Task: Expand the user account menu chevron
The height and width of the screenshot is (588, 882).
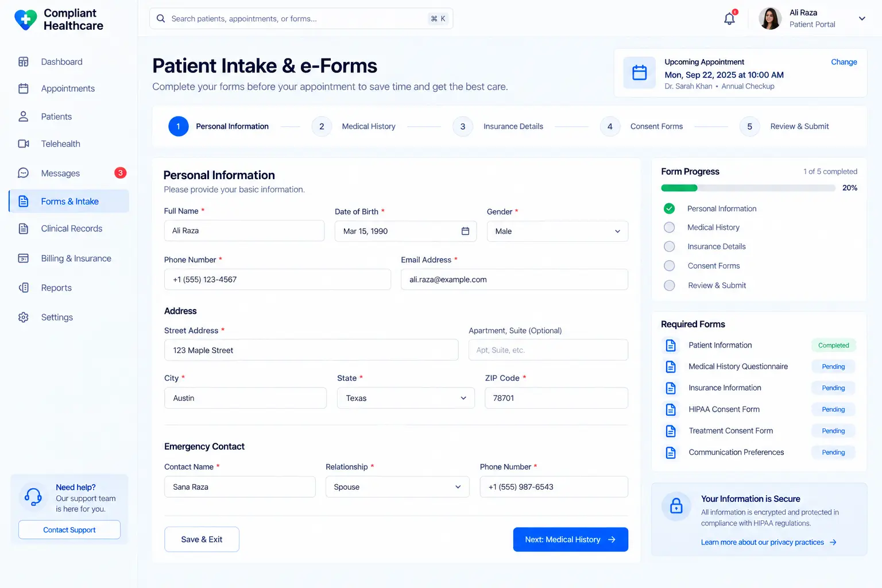Action: (862, 18)
